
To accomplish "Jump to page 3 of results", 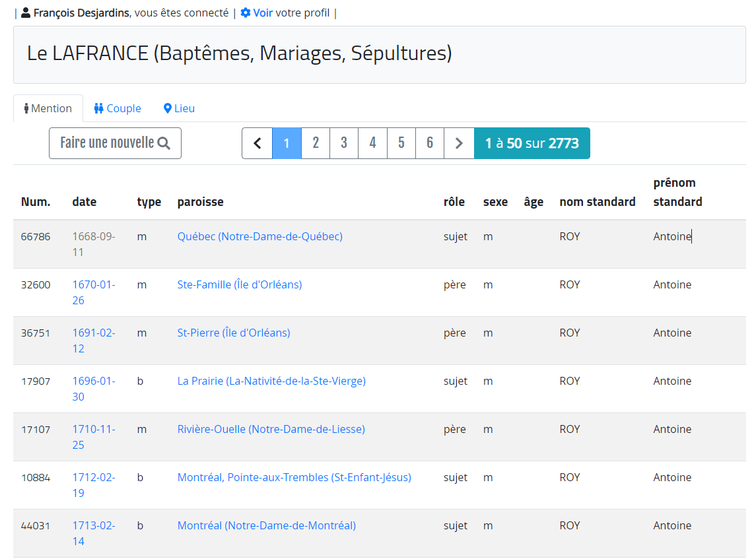I will click(x=344, y=143).
